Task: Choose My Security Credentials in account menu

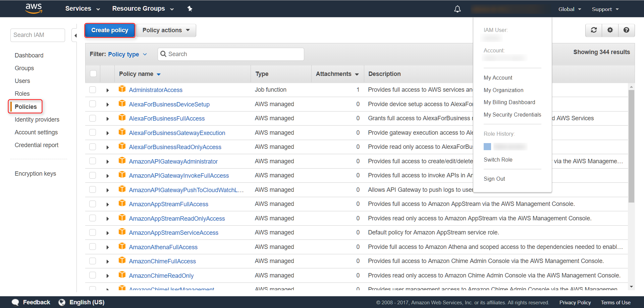Action: point(512,115)
